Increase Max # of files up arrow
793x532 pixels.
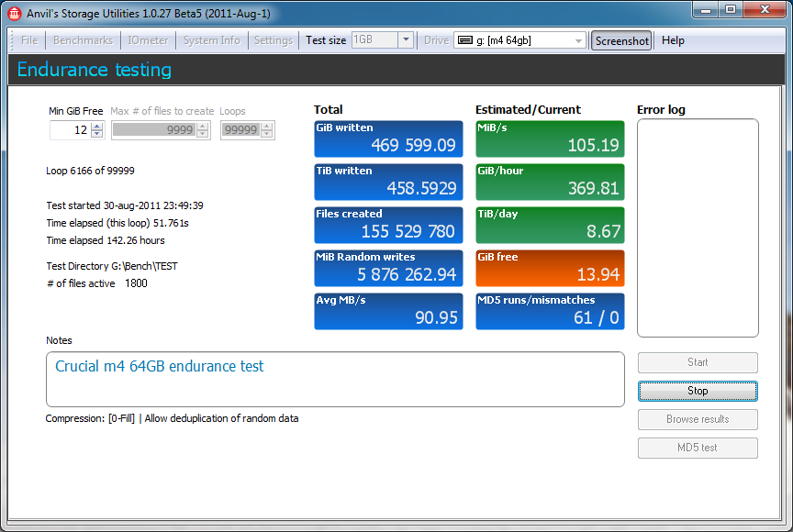(203, 126)
